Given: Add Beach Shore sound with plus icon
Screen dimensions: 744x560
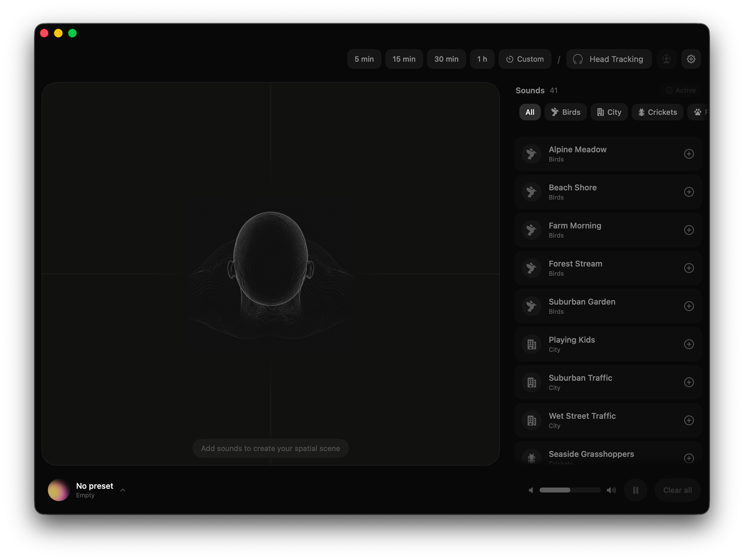Looking at the screenshot, I should pyautogui.click(x=689, y=192).
